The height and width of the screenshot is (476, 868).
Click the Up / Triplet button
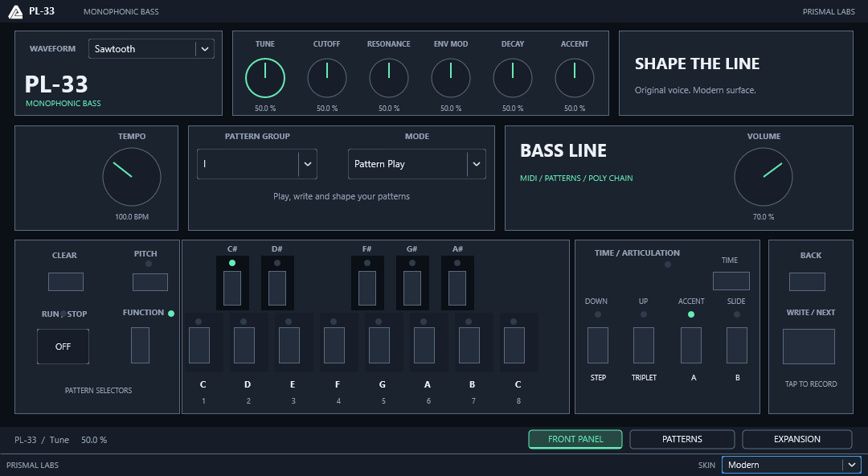(644, 345)
